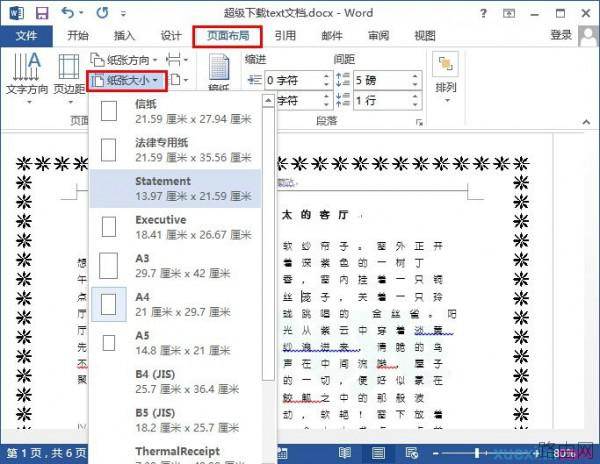Click the user account avatar icon
Screen dimensions: 600x464
coord(588,36)
